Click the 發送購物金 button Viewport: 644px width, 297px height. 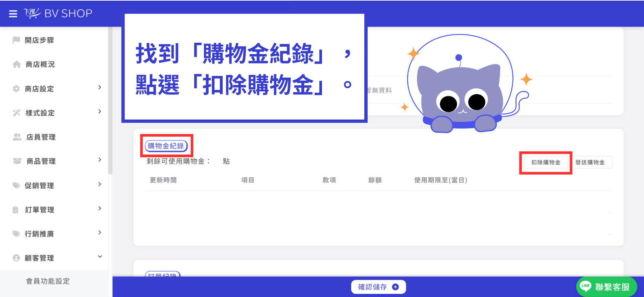(590, 163)
